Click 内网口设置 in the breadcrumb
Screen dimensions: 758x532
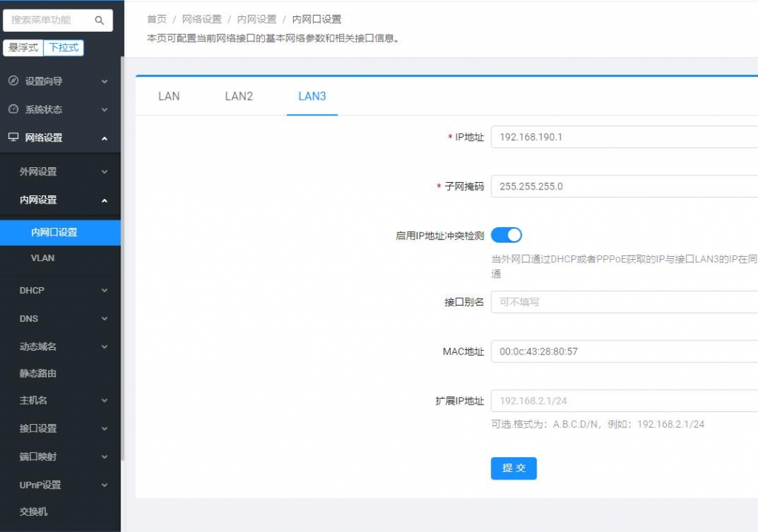317,19
